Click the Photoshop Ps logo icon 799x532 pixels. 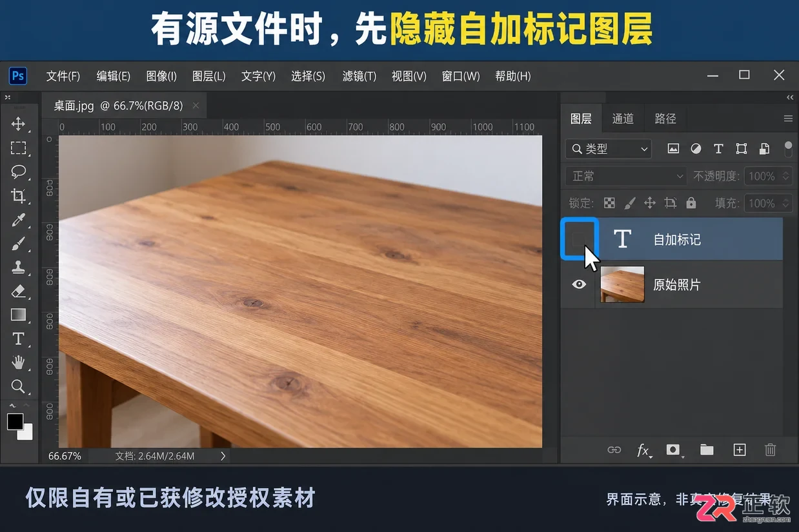tap(18, 76)
